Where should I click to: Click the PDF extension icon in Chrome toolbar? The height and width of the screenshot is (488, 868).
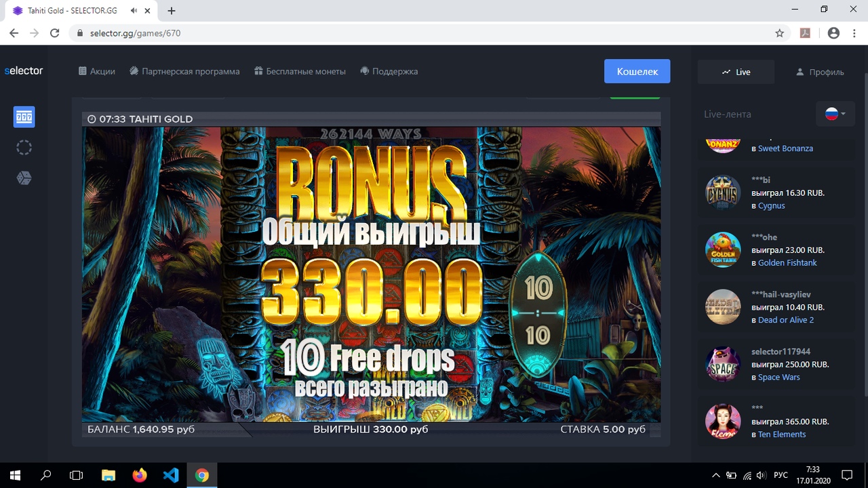coord(806,33)
